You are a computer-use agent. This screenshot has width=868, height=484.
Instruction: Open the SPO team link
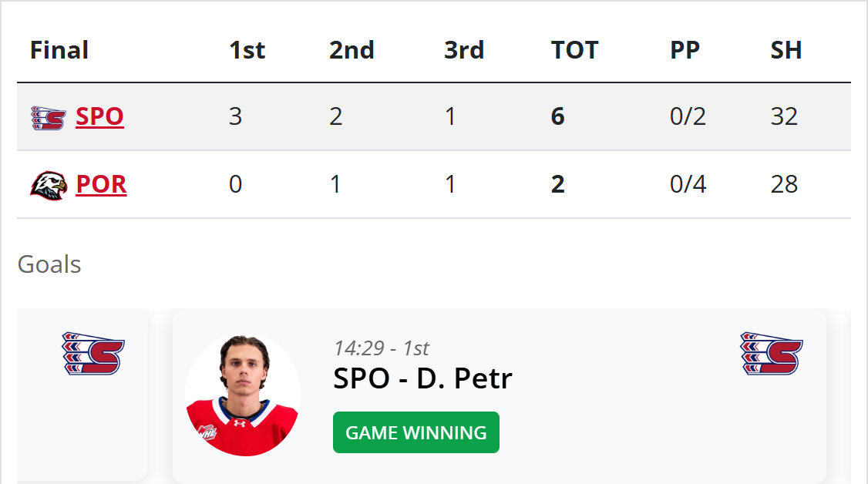pos(99,117)
